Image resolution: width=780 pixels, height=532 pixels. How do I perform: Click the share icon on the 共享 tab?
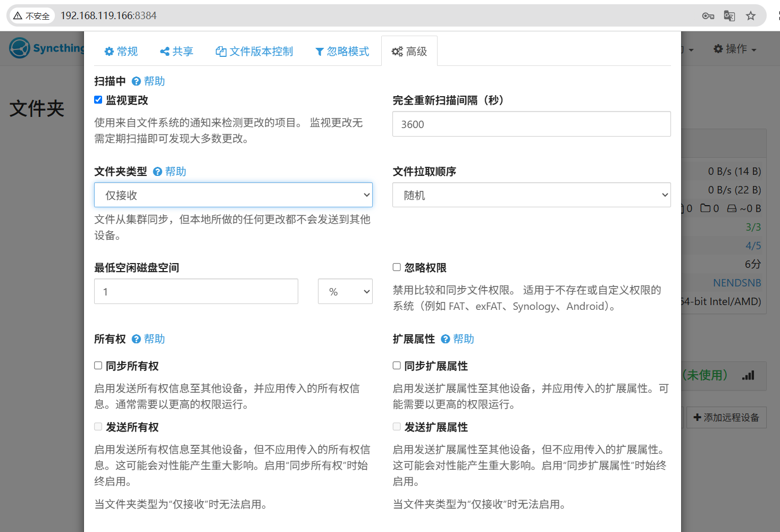coord(165,52)
